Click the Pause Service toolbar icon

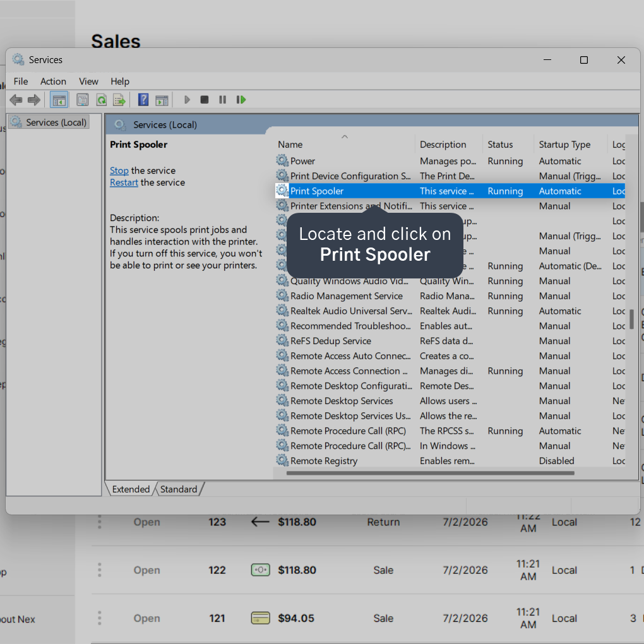pyautogui.click(x=223, y=100)
